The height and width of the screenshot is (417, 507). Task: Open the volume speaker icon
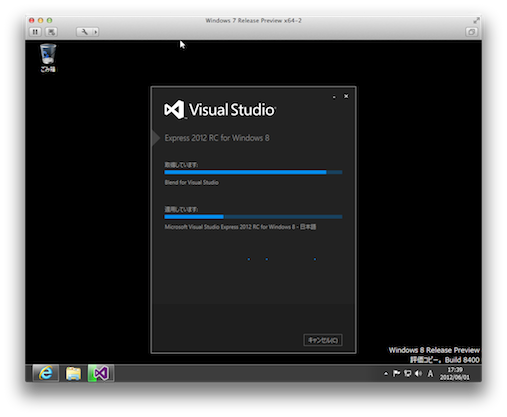pyautogui.click(x=418, y=373)
